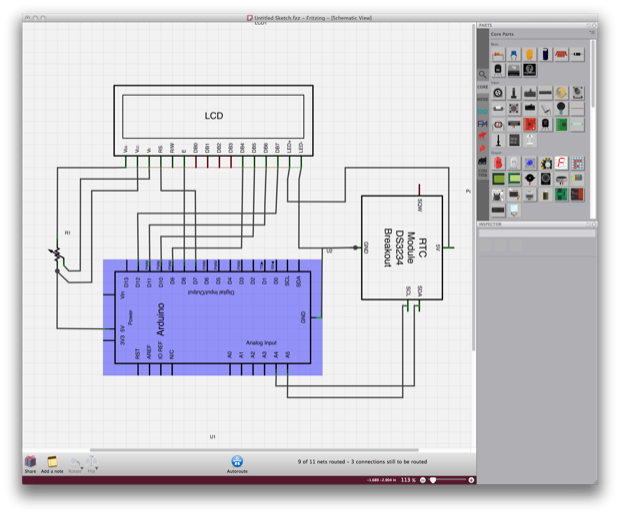Click the Add a note icon
Screen dimensions: 620x515
52,461
